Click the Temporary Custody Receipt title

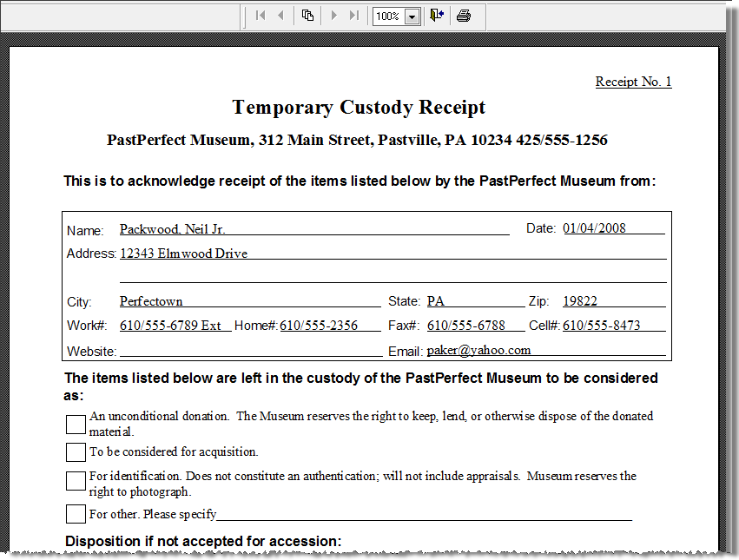pos(359,108)
